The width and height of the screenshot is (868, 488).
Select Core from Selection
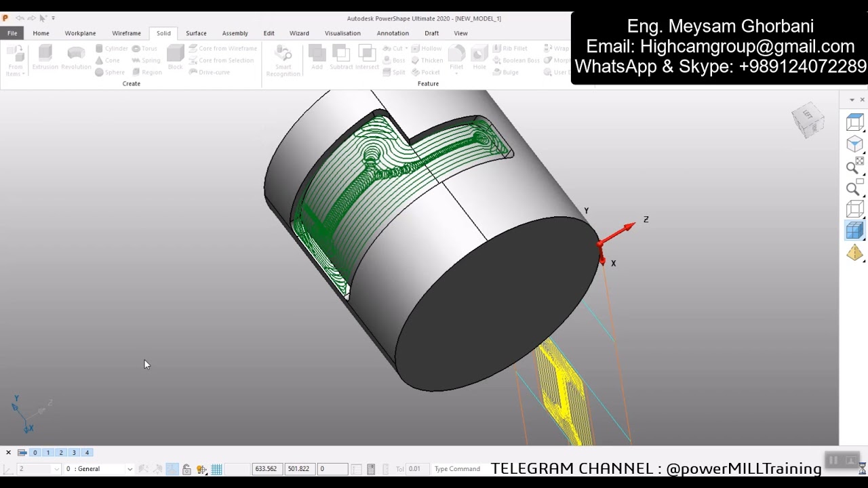(221, 60)
